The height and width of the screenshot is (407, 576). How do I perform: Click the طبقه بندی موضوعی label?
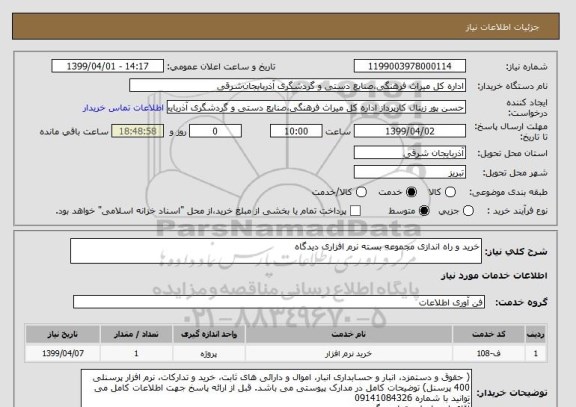point(508,192)
